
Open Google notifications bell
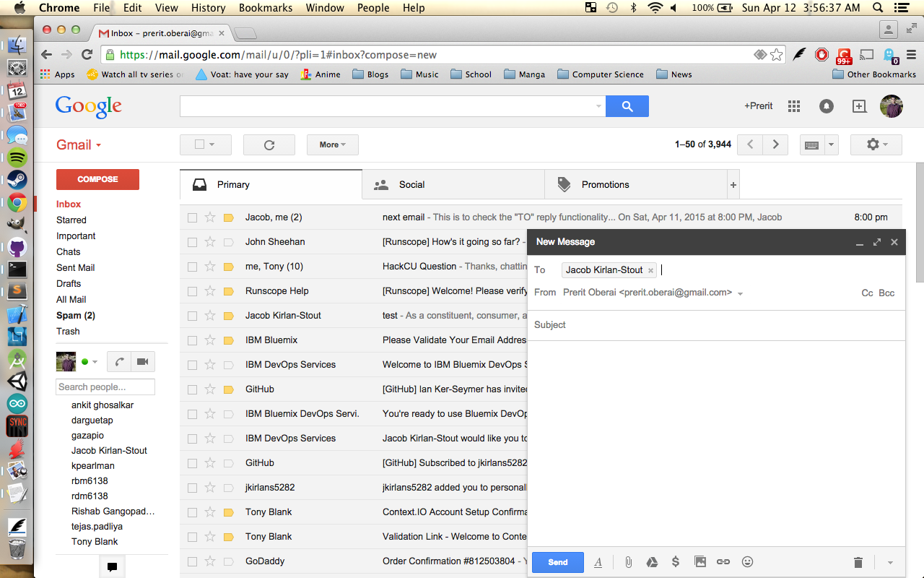point(827,106)
